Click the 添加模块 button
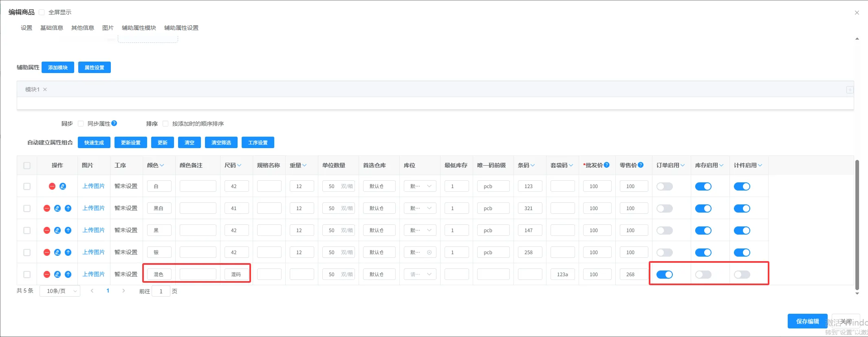868x337 pixels. point(58,67)
